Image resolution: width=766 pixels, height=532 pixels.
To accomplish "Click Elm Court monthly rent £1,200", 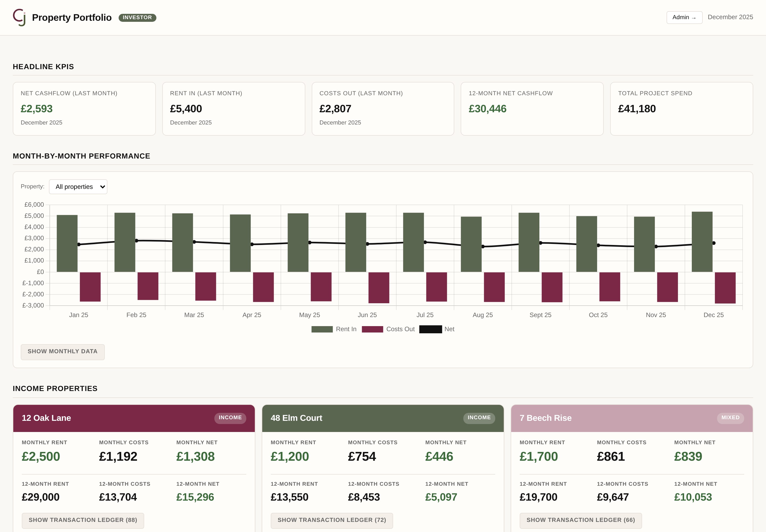I will (x=290, y=457).
